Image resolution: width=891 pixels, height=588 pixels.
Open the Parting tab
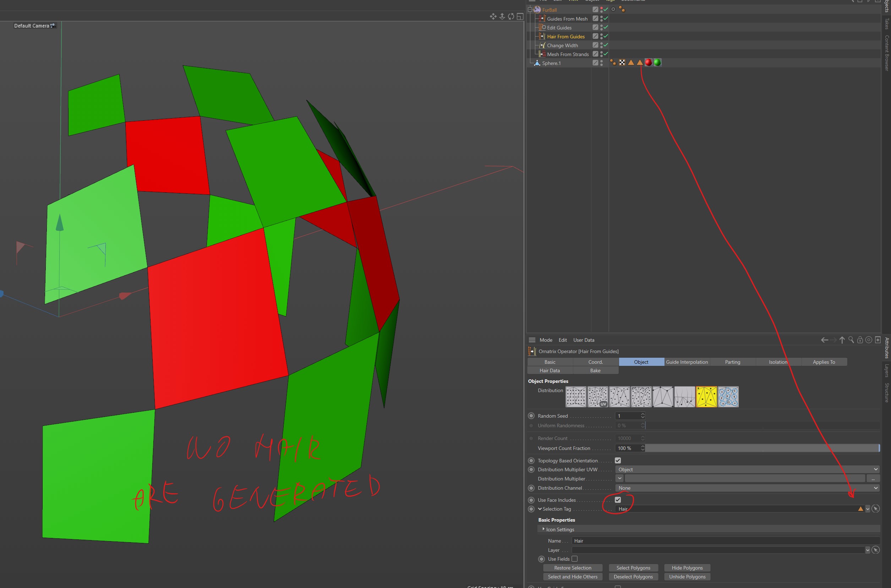(732, 362)
